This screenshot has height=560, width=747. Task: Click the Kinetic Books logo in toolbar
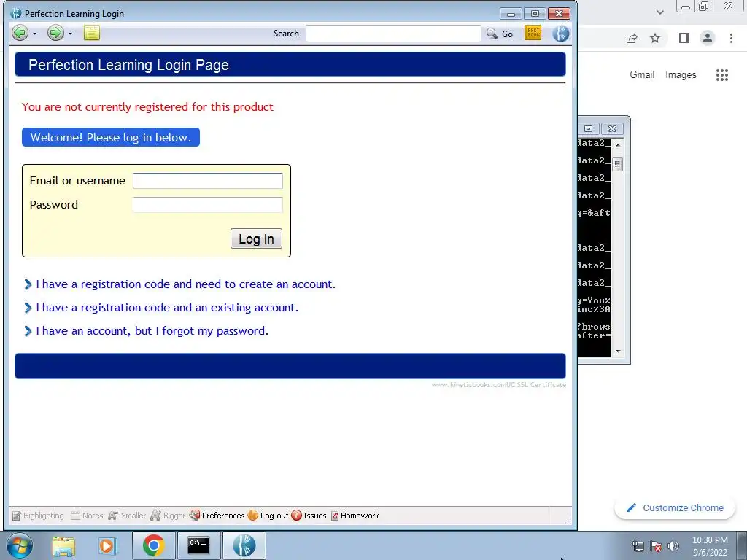coord(561,34)
